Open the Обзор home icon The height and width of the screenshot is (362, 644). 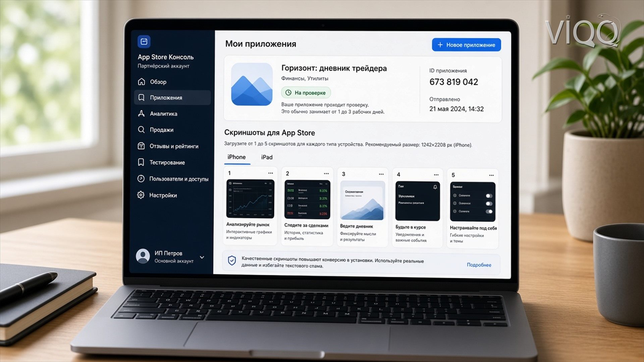(142, 81)
